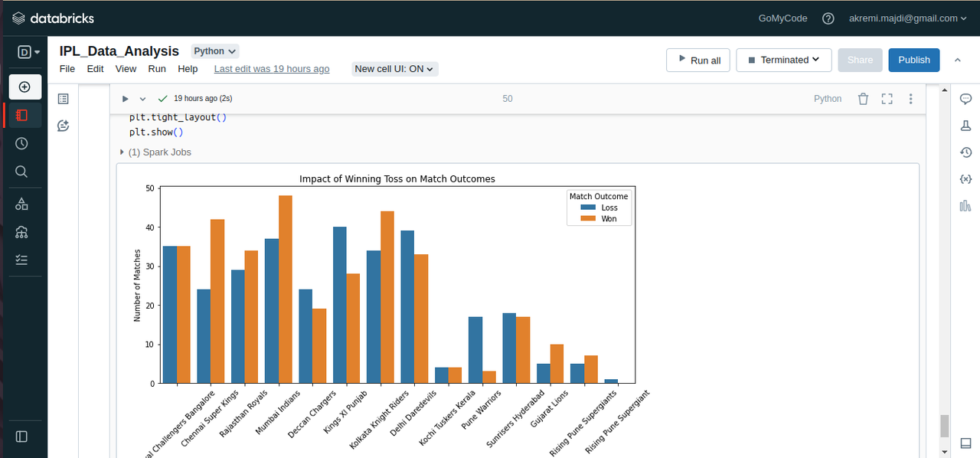Maximize cell with the fullscreen icon
The height and width of the screenshot is (458, 980).
tap(887, 99)
